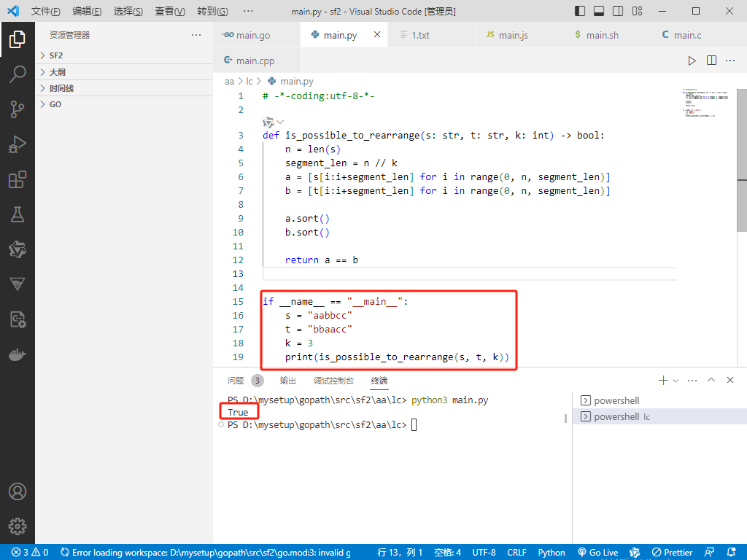Open the Explorer view in activity bar
747x560 pixels.
pos(18,39)
